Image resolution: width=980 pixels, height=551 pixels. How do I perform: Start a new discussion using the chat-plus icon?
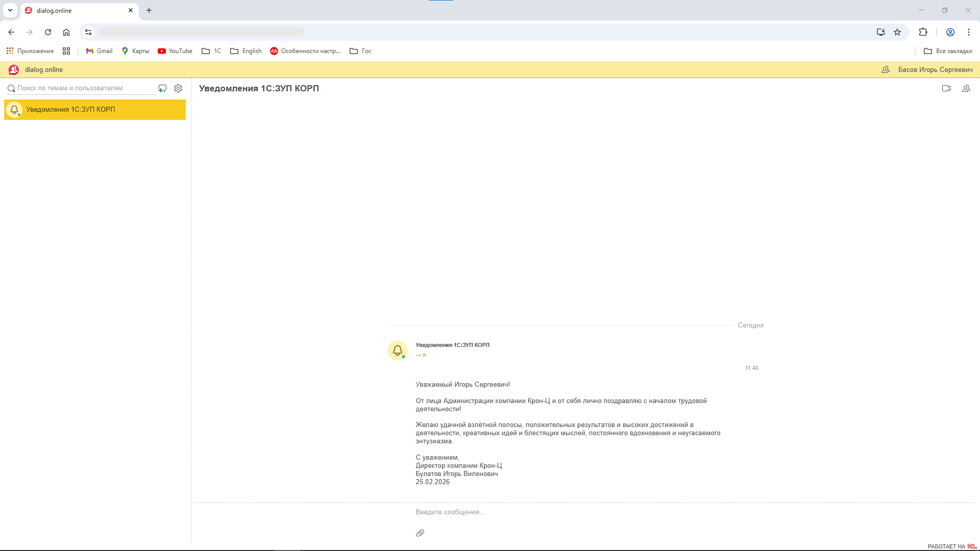[162, 88]
